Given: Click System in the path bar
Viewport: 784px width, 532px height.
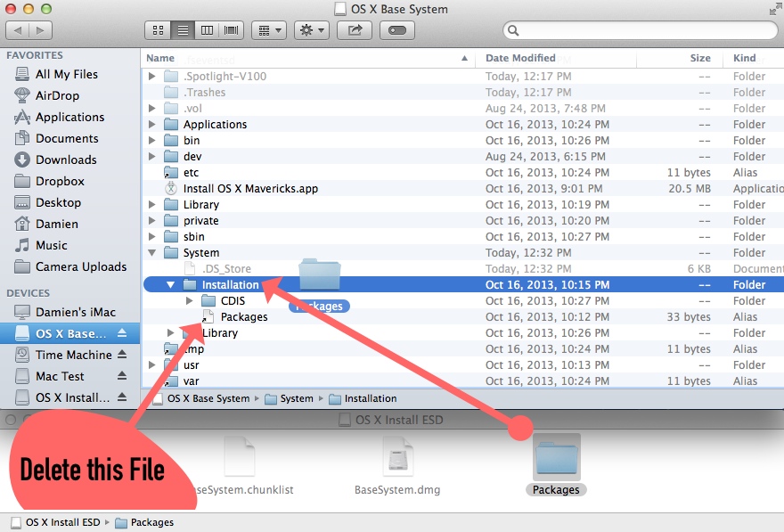Looking at the screenshot, I should (289, 398).
